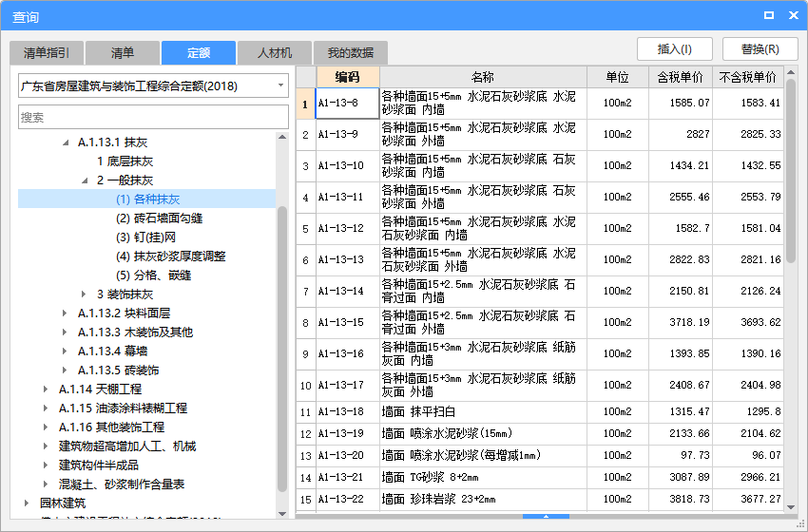
Task: Click the 编码 column header
Action: coord(348,77)
